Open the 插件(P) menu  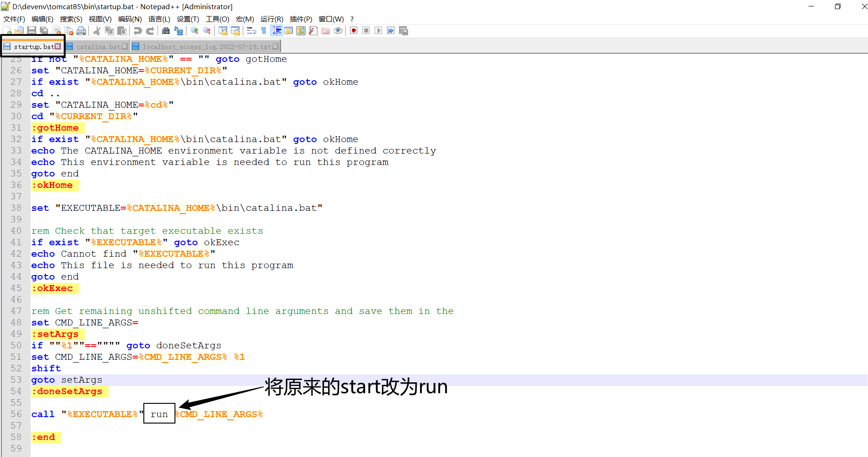click(x=301, y=19)
